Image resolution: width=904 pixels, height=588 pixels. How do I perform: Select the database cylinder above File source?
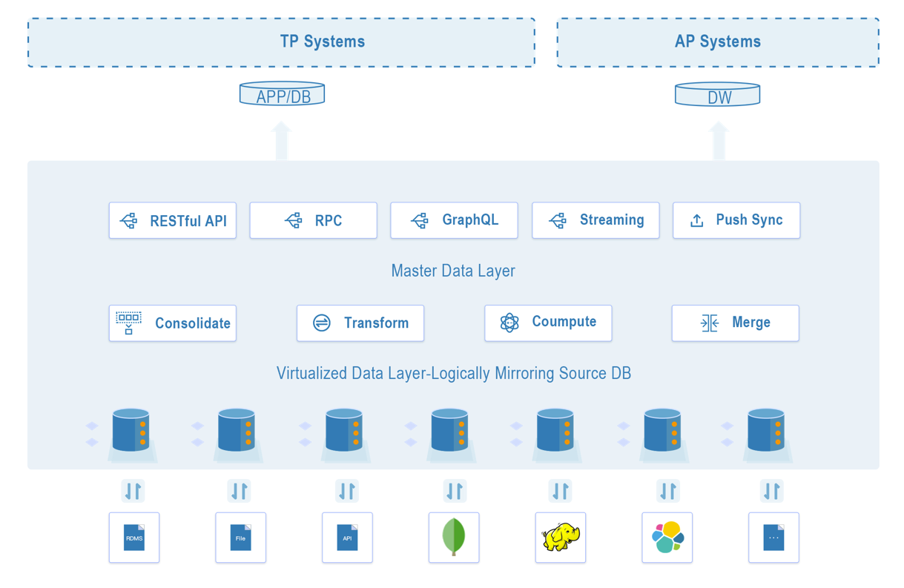[x=237, y=430]
